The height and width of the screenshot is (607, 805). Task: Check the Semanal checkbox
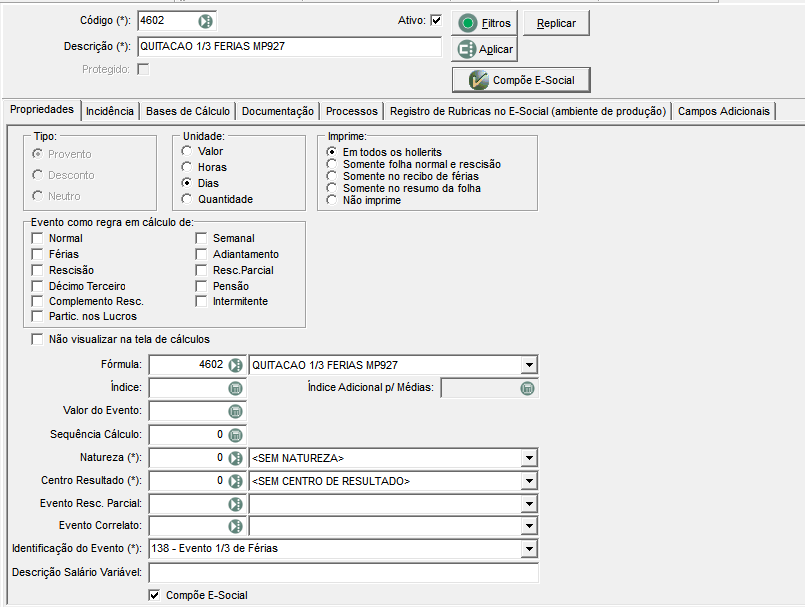(201, 238)
